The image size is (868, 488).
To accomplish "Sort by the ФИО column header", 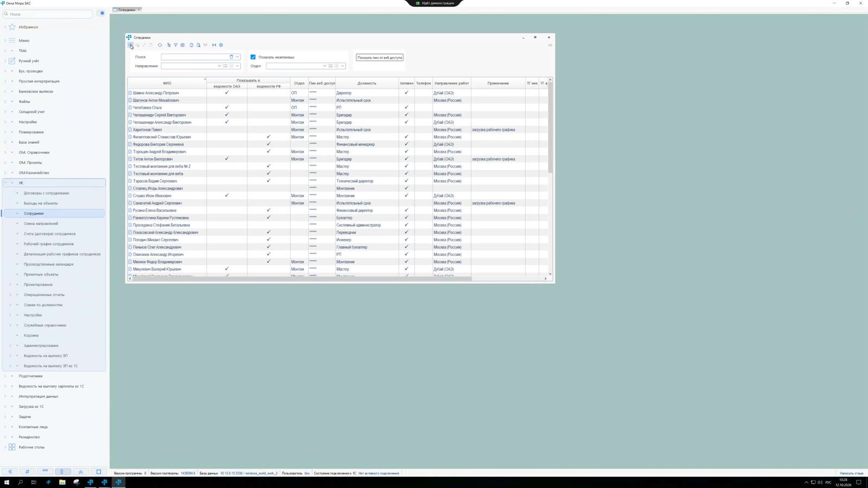I will coord(167,84).
